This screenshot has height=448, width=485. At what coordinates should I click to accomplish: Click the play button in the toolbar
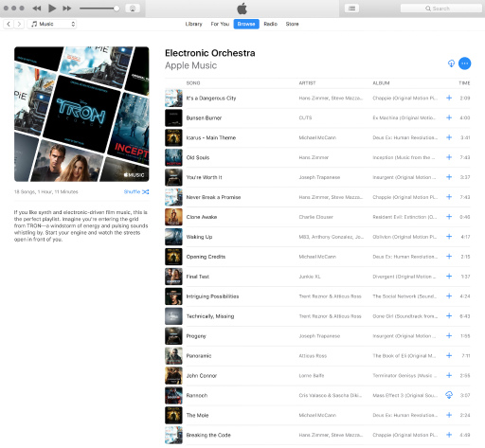pos(52,9)
